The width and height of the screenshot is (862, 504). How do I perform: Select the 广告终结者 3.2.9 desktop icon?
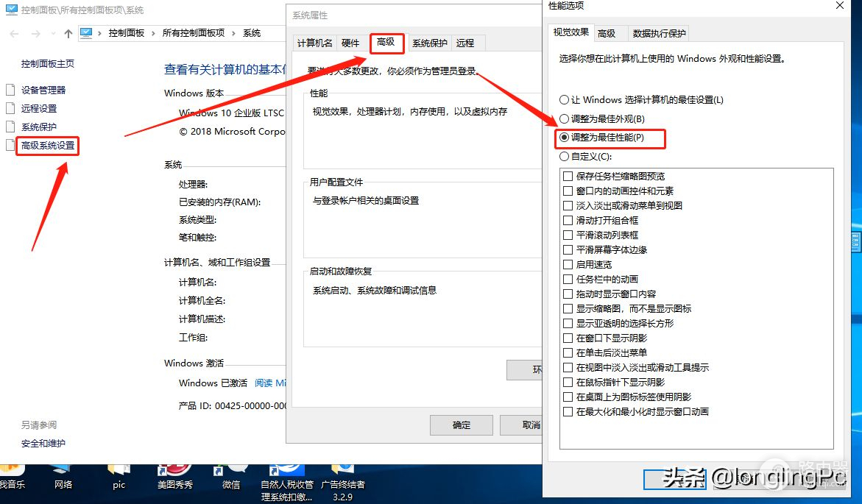click(342, 483)
